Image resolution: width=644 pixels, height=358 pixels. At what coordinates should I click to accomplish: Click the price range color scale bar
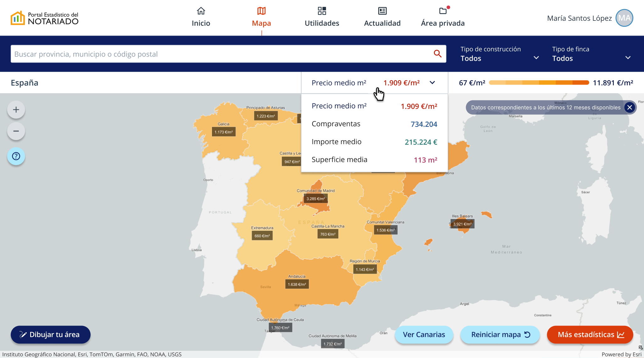click(x=539, y=83)
